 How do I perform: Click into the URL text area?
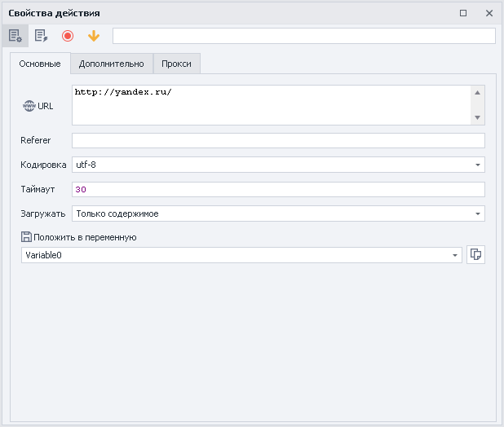pyautogui.click(x=269, y=105)
